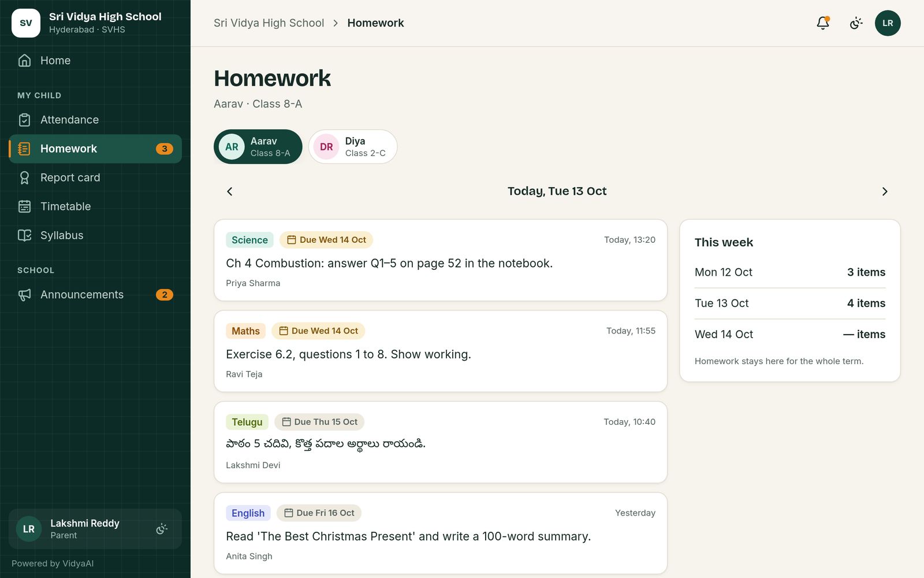This screenshot has width=924, height=578.
Task: Open LR profile avatar in header
Action: (888, 23)
